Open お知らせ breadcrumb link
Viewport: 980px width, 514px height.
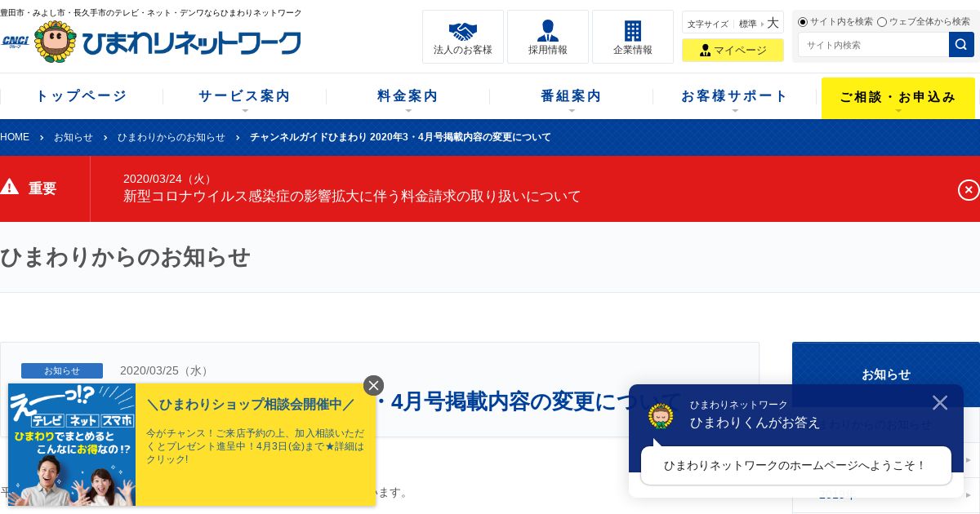click(x=73, y=137)
